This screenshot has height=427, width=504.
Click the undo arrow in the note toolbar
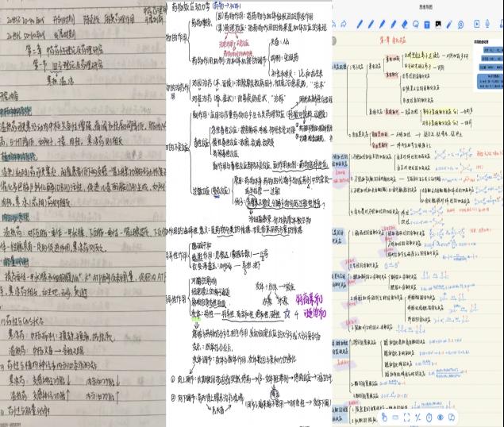tap(334, 25)
